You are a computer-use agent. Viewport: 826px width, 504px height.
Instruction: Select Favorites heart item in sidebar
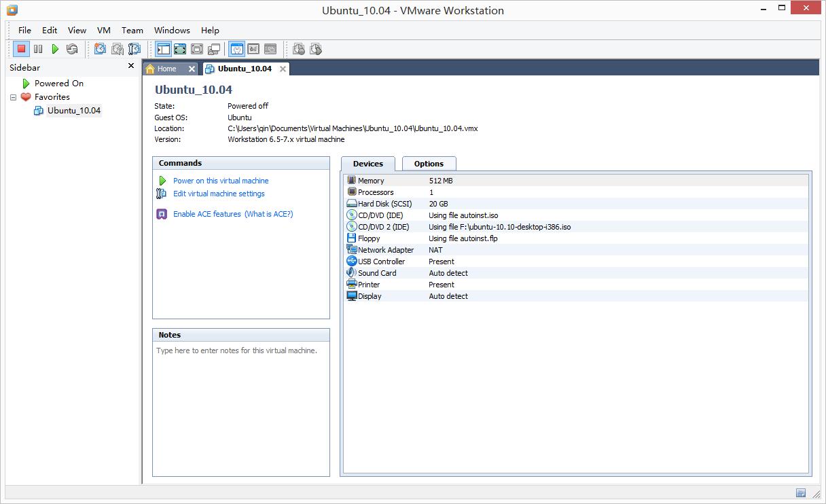(52, 96)
